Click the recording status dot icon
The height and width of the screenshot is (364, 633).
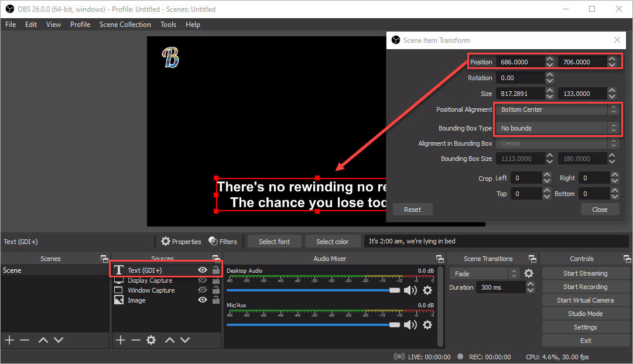(460, 357)
